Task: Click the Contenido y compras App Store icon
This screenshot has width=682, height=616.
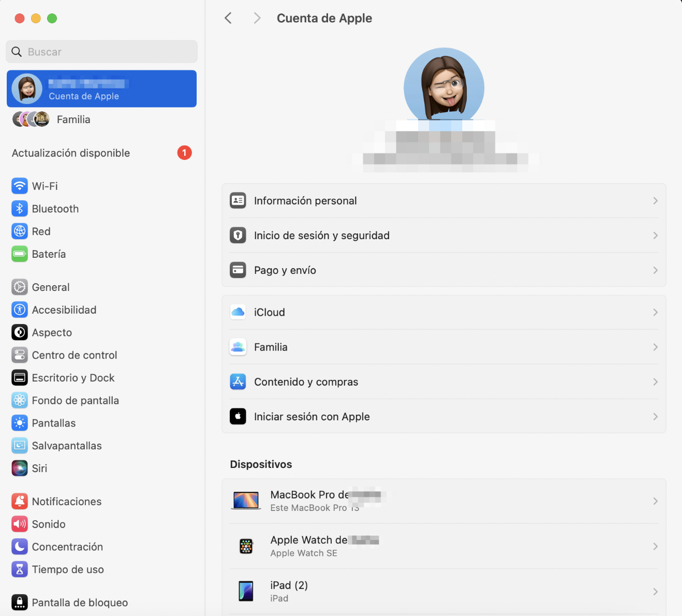Action: coord(238,382)
